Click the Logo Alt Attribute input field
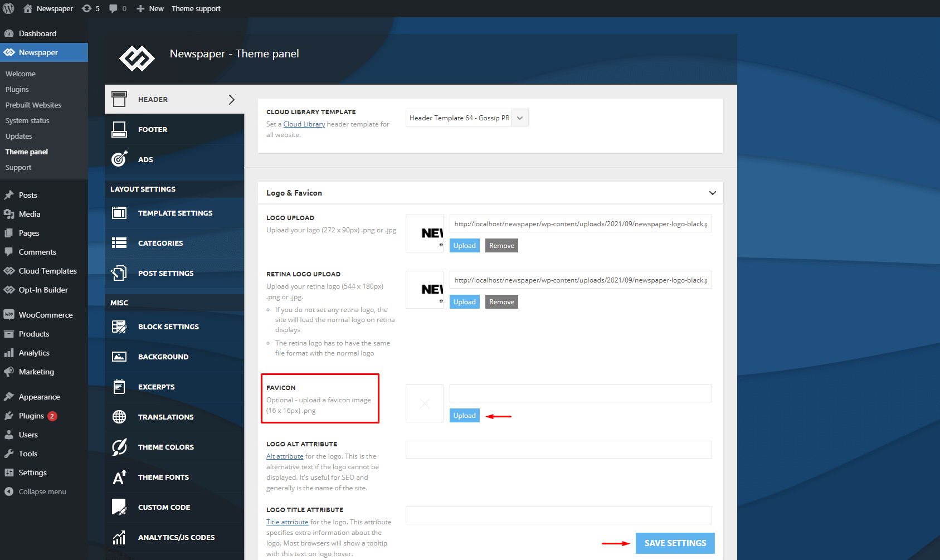The height and width of the screenshot is (560, 940). tap(559, 450)
